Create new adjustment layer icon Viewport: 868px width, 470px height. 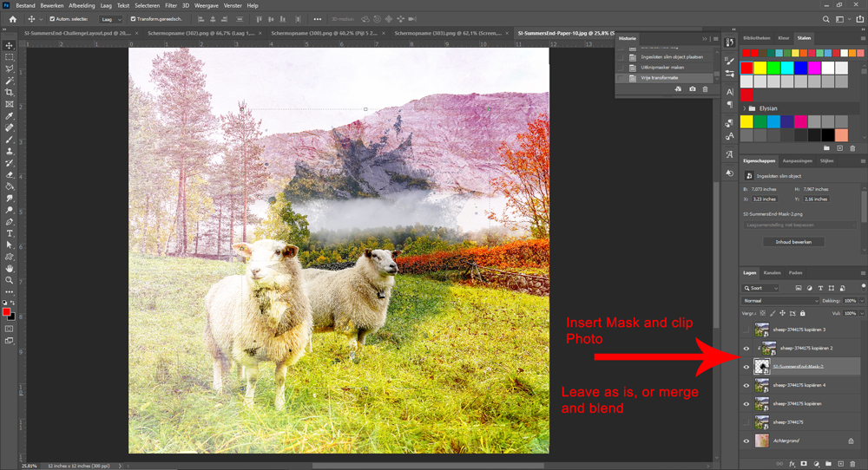pos(816,464)
